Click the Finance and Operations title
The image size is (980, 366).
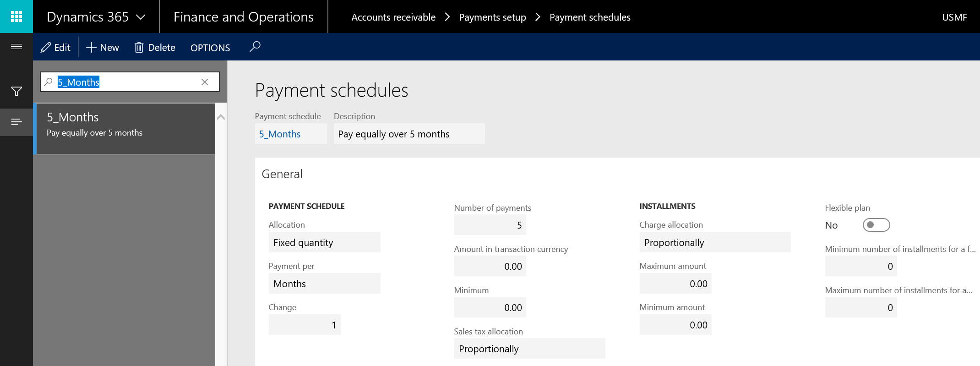(243, 17)
